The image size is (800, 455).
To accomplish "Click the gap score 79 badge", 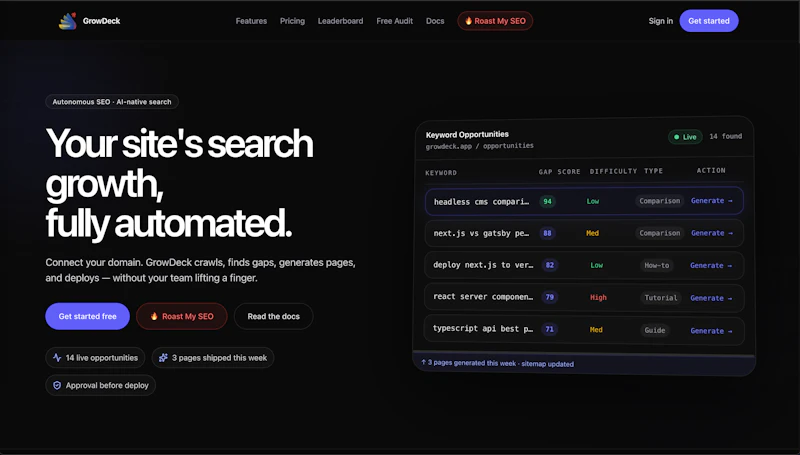I will (x=549, y=297).
